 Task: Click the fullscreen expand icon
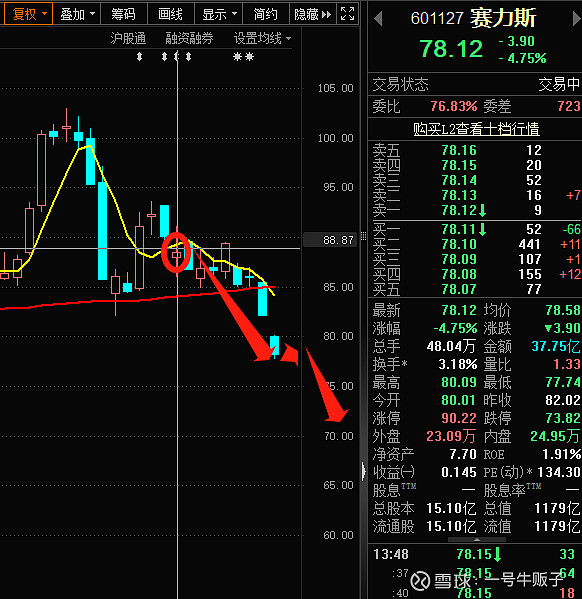tap(347, 14)
